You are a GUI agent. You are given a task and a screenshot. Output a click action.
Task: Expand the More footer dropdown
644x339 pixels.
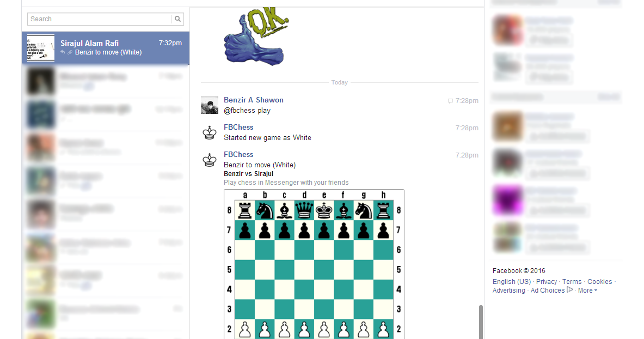(587, 290)
